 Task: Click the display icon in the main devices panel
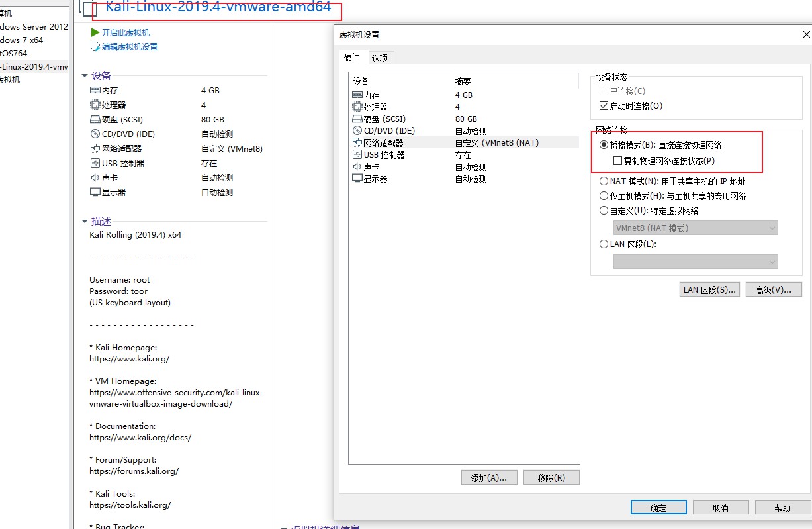coord(95,193)
